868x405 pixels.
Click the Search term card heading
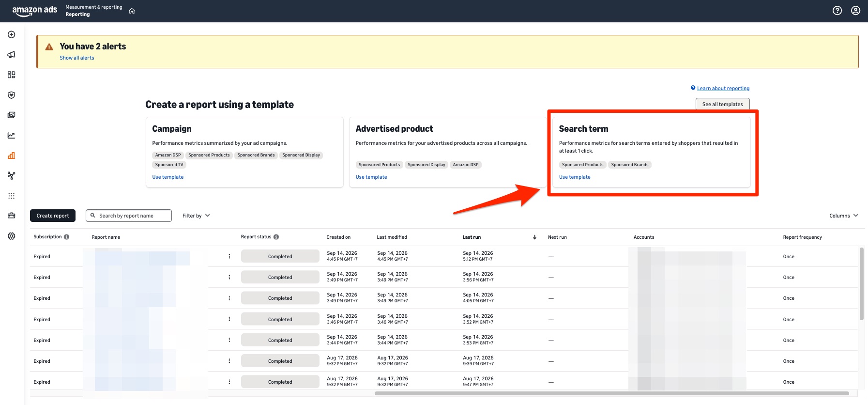[x=583, y=129]
